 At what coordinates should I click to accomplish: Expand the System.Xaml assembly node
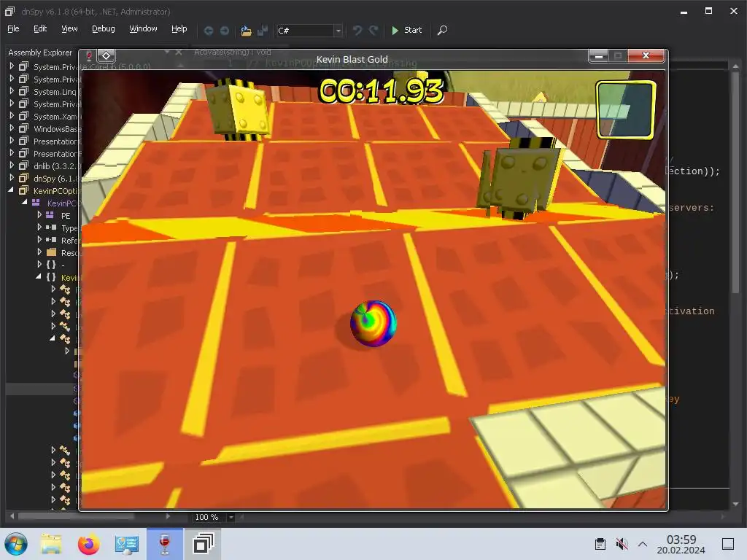click(x=12, y=116)
